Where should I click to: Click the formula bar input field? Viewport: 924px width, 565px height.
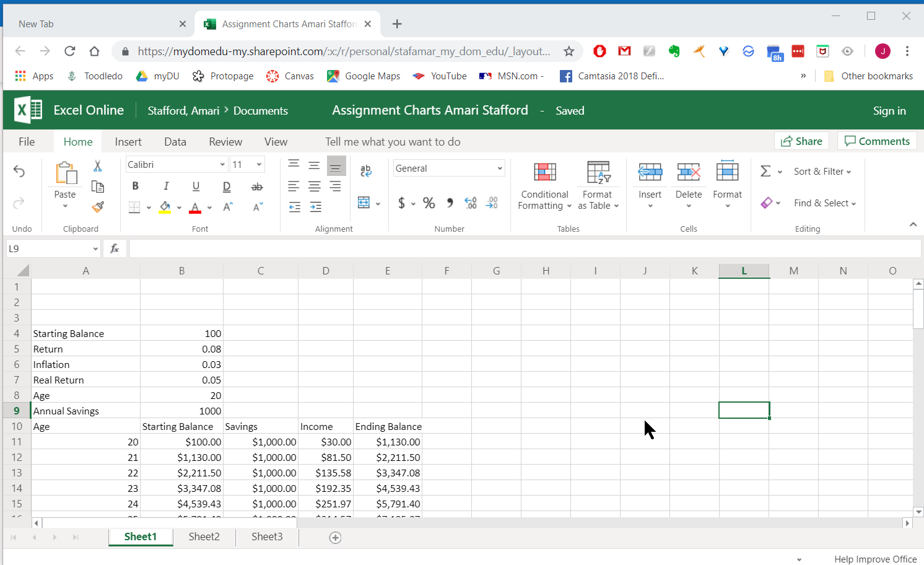pos(523,248)
